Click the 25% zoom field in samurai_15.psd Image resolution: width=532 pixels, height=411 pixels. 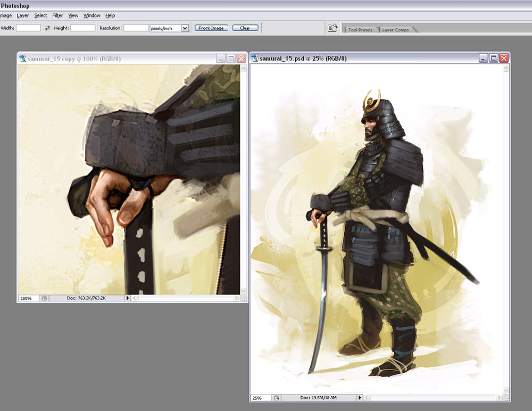[x=260, y=398]
